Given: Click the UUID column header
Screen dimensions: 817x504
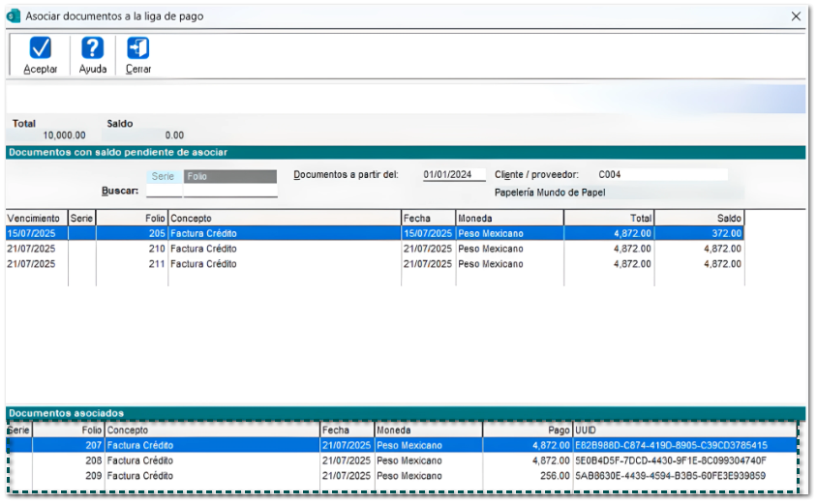Looking at the screenshot, I should (x=683, y=430).
